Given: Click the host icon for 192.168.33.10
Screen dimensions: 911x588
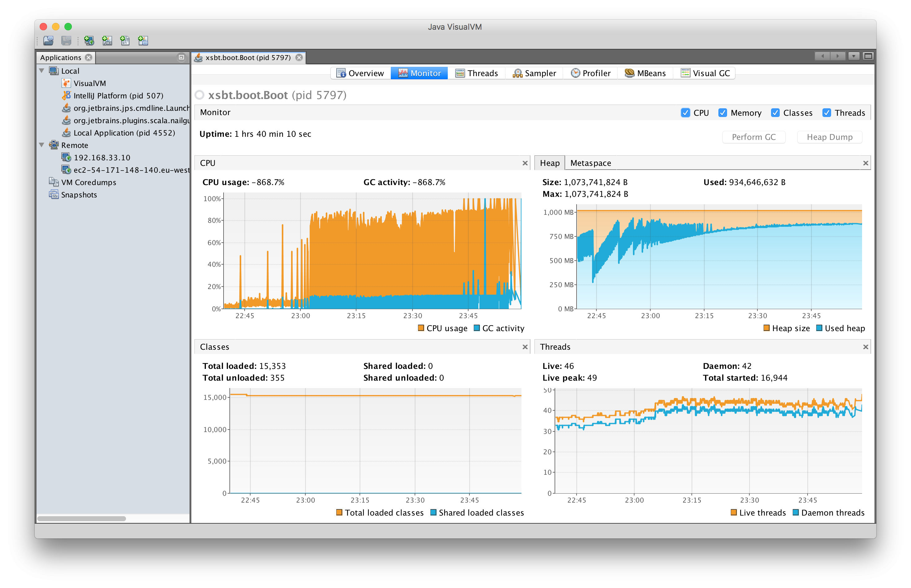Looking at the screenshot, I should pos(67,157).
